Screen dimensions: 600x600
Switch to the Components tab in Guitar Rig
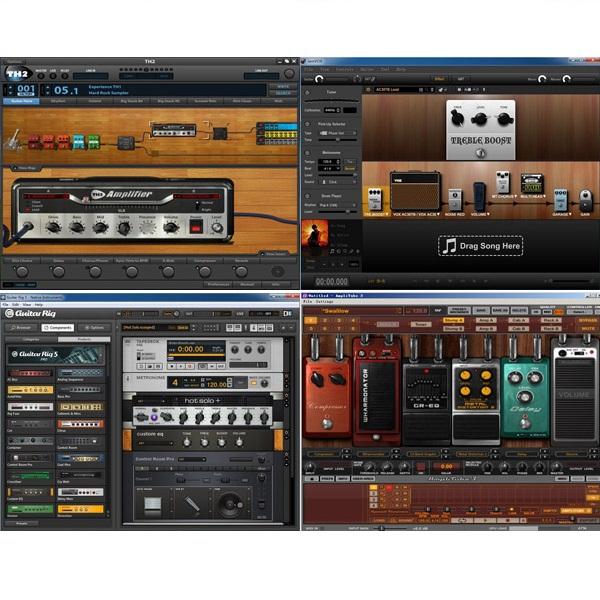(58, 328)
